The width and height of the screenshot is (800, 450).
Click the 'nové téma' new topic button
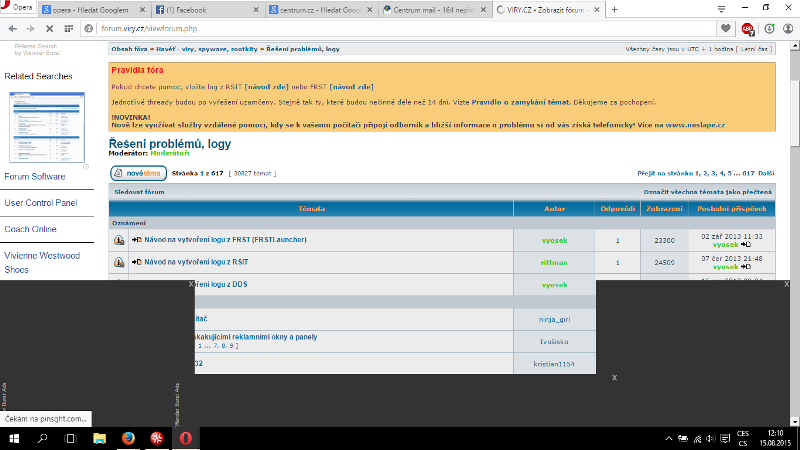coord(137,173)
